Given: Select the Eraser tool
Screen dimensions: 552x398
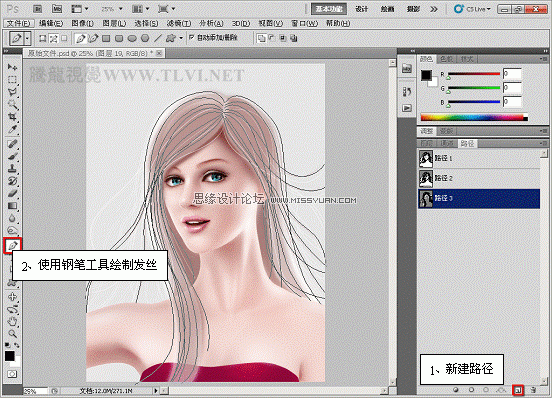Looking at the screenshot, I should (12, 194).
